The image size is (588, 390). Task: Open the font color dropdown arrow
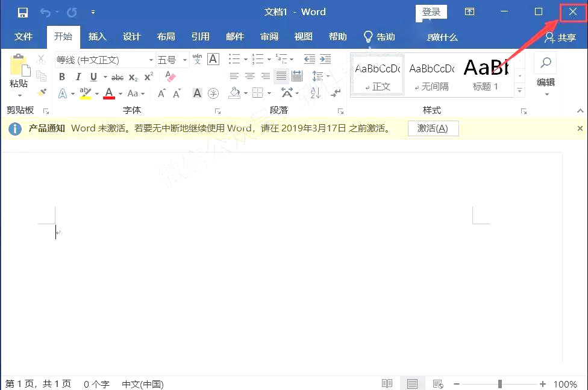coord(120,93)
